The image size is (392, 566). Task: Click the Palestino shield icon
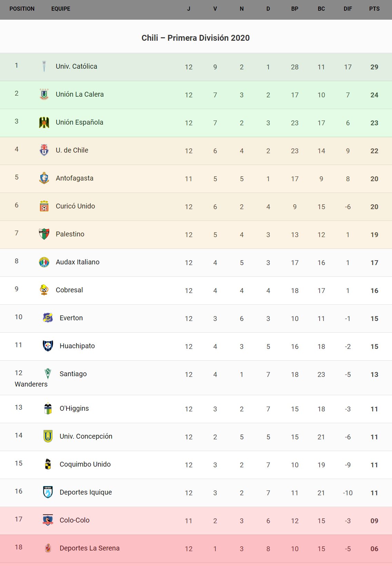[x=44, y=234]
